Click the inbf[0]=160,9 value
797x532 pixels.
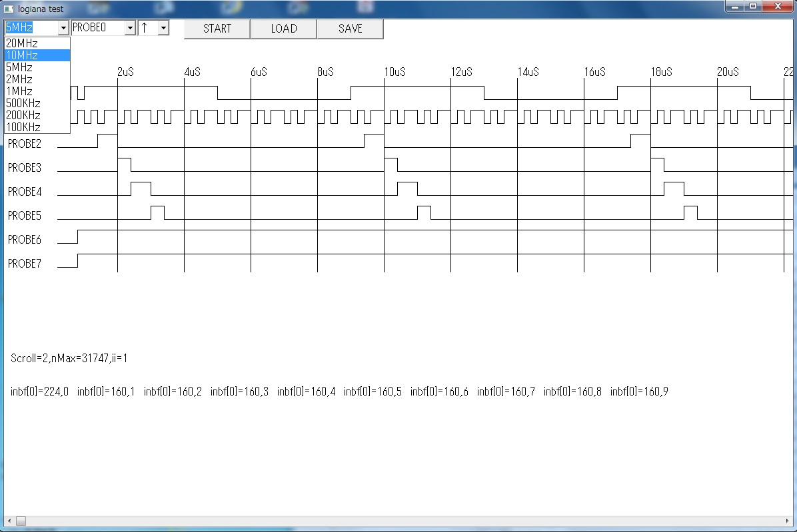pos(639,392)
